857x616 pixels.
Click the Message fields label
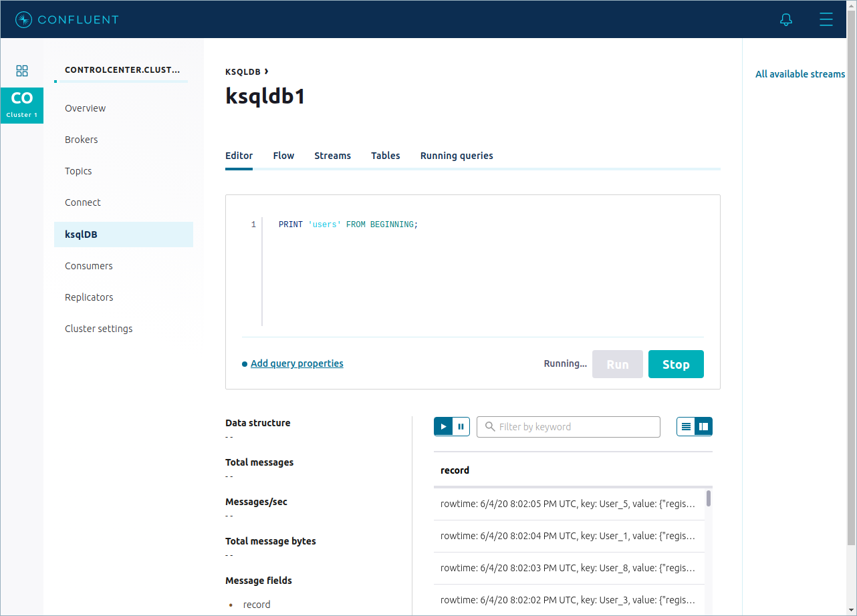click(259, 581)
